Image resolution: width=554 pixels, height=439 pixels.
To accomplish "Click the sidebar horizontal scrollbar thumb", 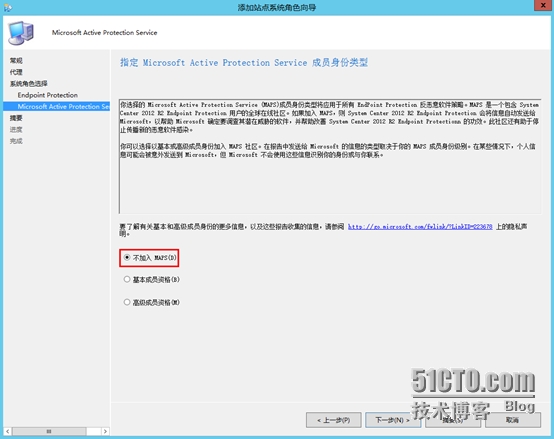I will tap(49, 431).
